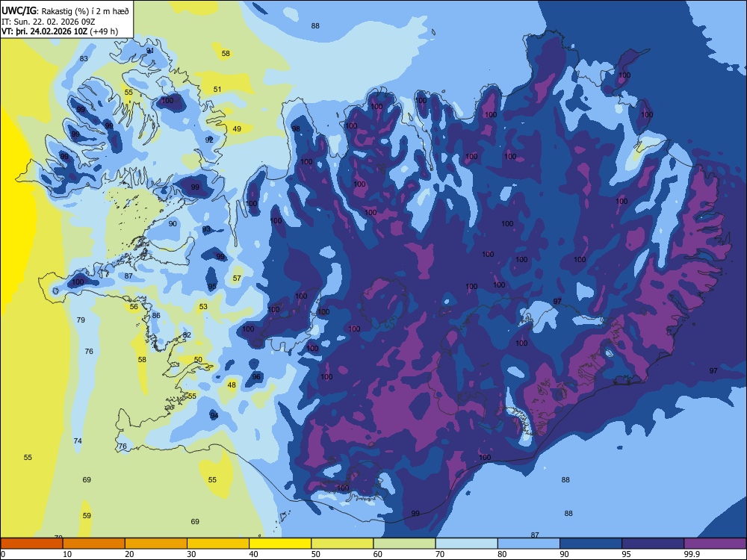Viewport: 747px width, 560px height.
Task: Click the humidity value '79' on map
Action: point(81,320)
